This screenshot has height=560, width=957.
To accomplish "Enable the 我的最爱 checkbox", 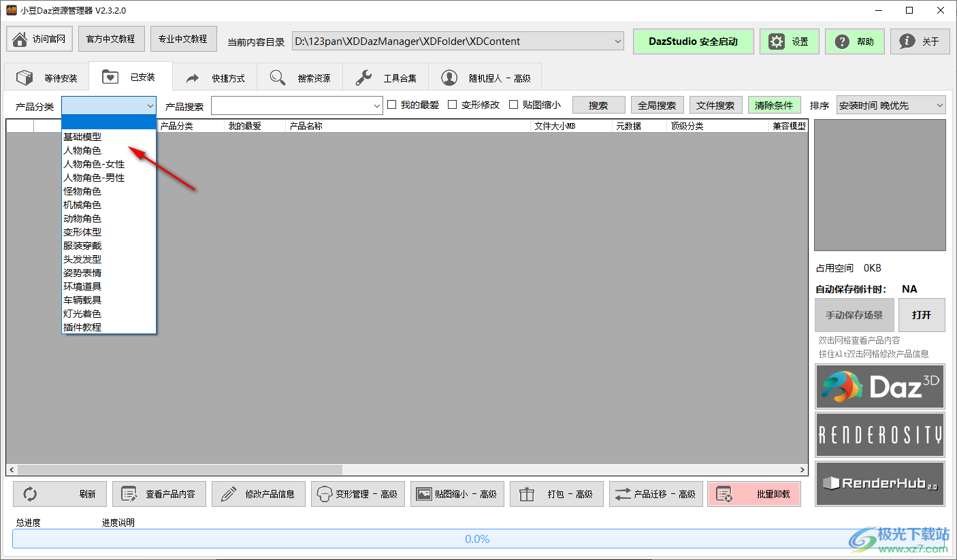I will (x=391, y=105).
